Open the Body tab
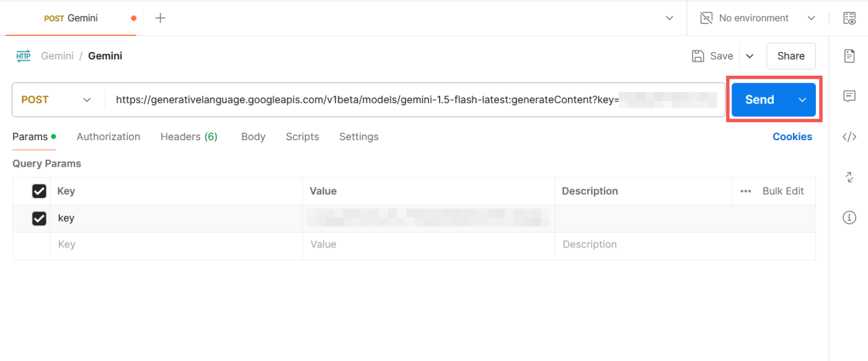This screenshot has width=868, height=361. click(253, 136)
